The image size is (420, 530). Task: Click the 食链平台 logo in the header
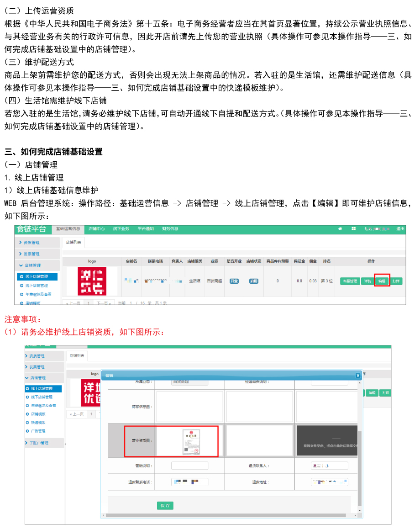click(x=31, y=229)
